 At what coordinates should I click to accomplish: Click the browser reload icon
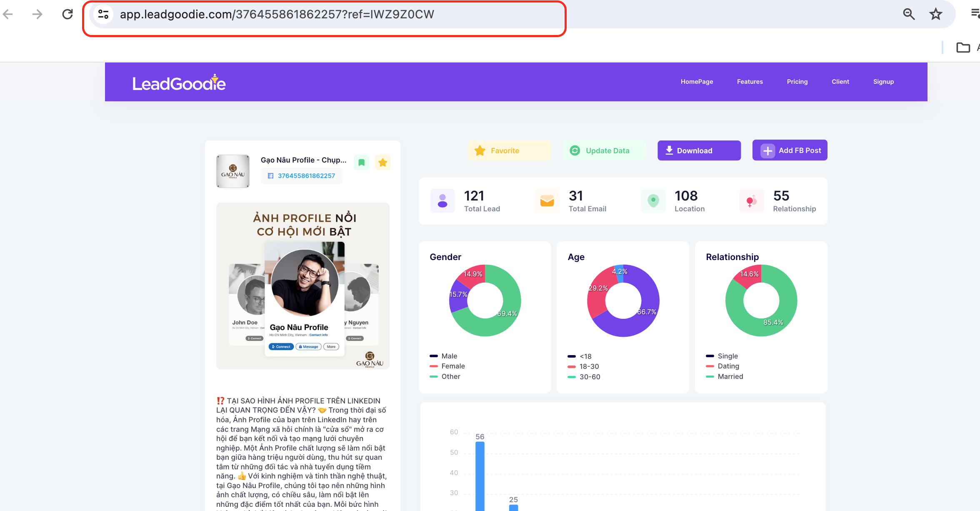point(67,15)
